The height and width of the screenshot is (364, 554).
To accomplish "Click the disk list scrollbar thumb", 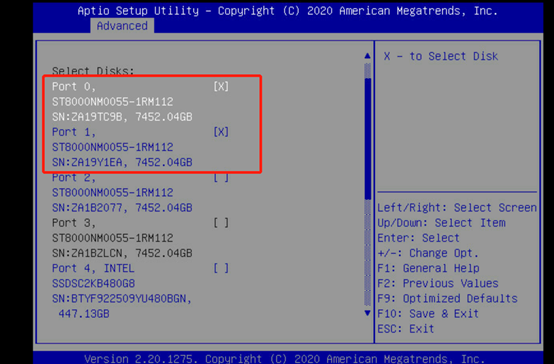I will (x=367, y=139).
